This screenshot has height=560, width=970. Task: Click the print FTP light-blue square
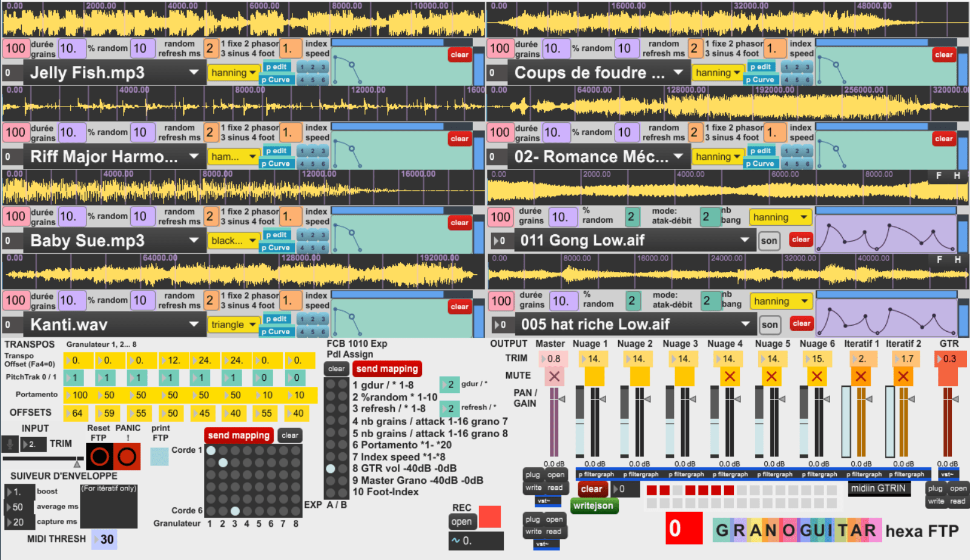click(159, 456)
